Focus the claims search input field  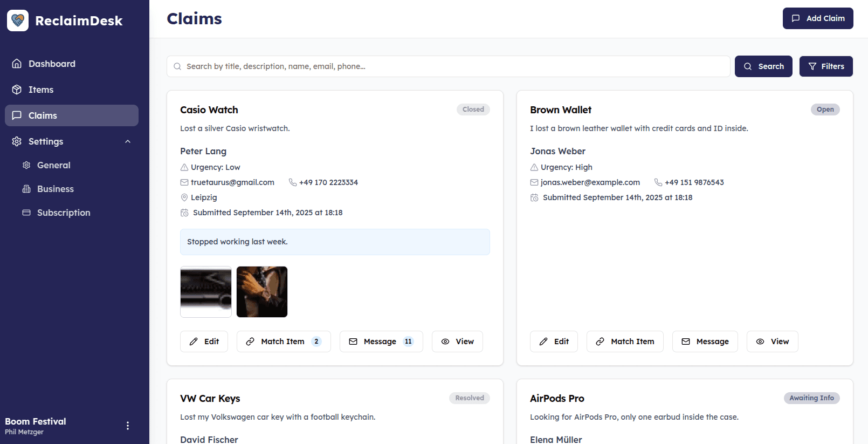point(449,66)
